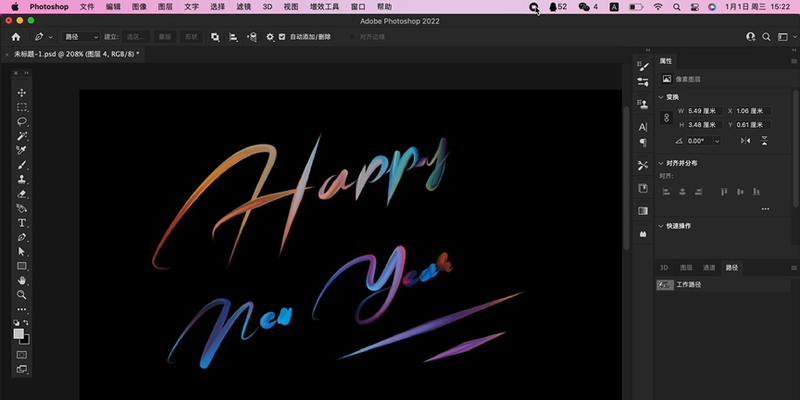Open the 文件 menu
This screenshot has height=400, width=800.
[x=87, y=7]
